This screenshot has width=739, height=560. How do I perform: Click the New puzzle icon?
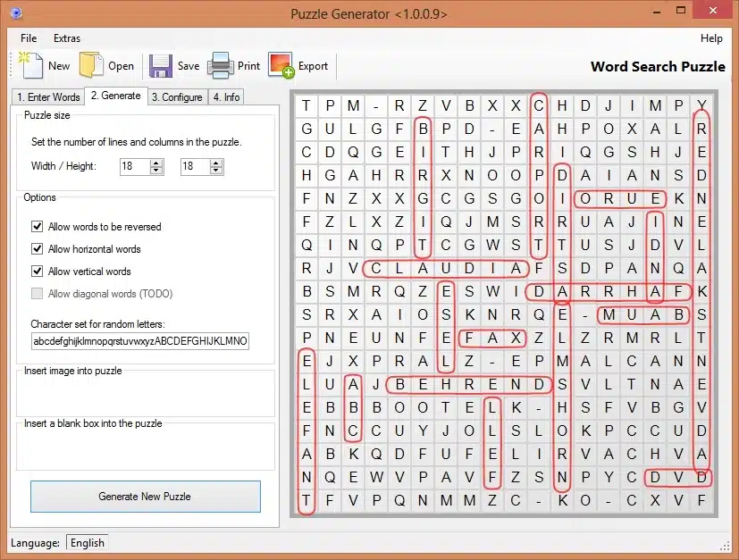(32, 65)
